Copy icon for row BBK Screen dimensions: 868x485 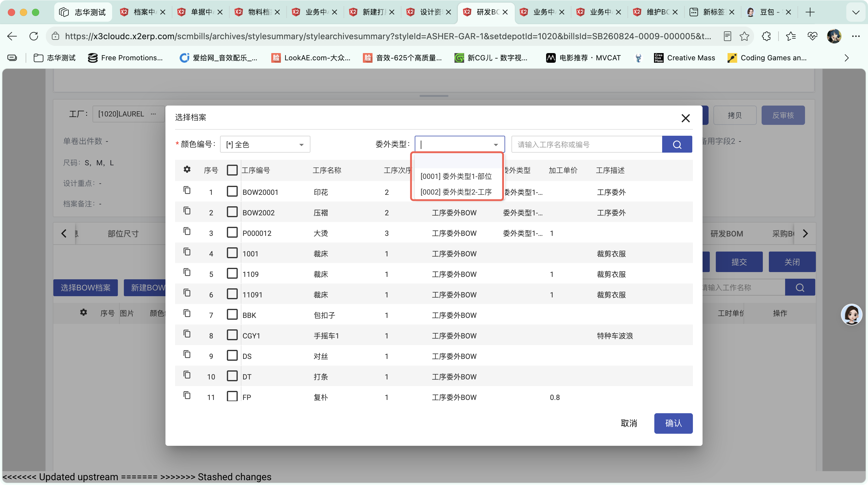click(187, 313)
